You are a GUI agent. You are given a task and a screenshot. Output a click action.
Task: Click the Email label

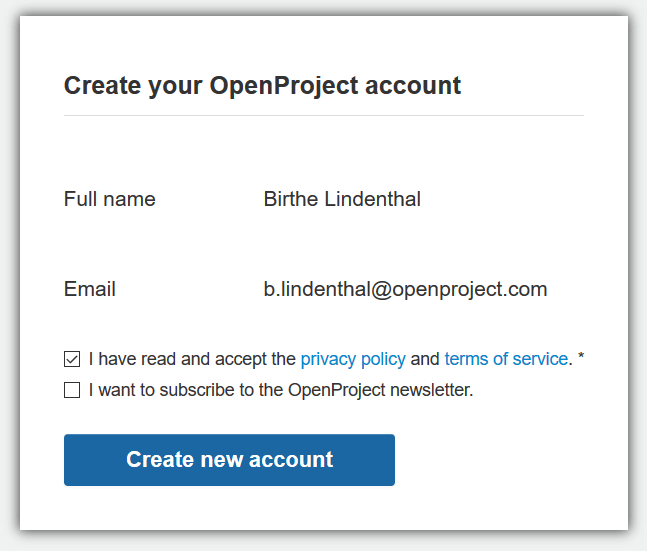(90, 290)
